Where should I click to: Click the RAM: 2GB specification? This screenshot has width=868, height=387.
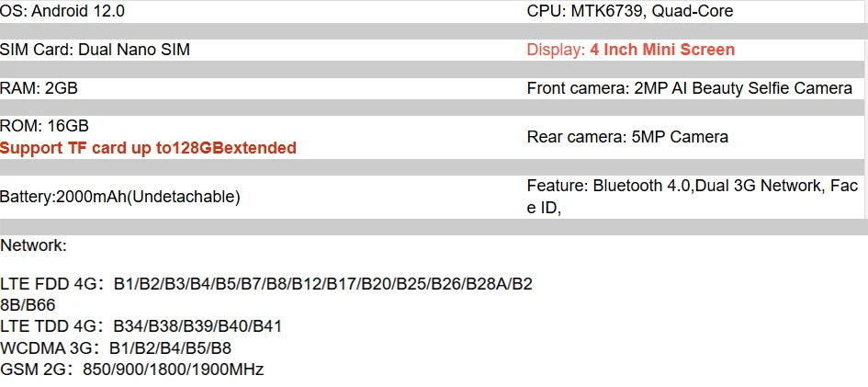(39, 88)
